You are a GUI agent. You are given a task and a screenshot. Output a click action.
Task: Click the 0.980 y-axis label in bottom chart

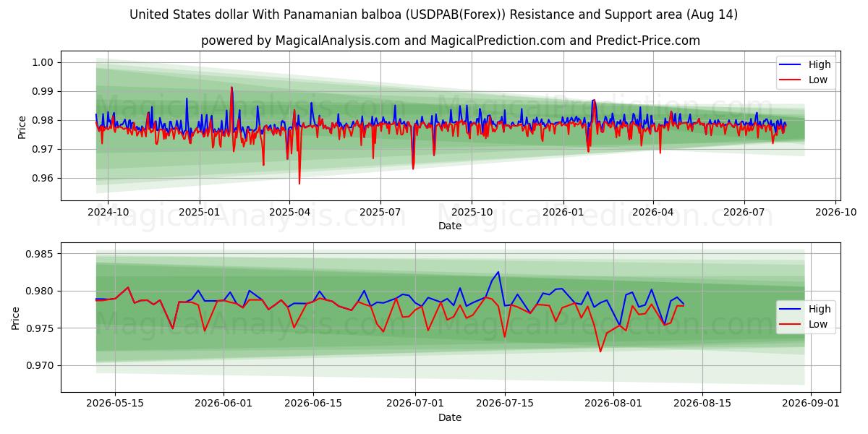click(x=41, y=291)
